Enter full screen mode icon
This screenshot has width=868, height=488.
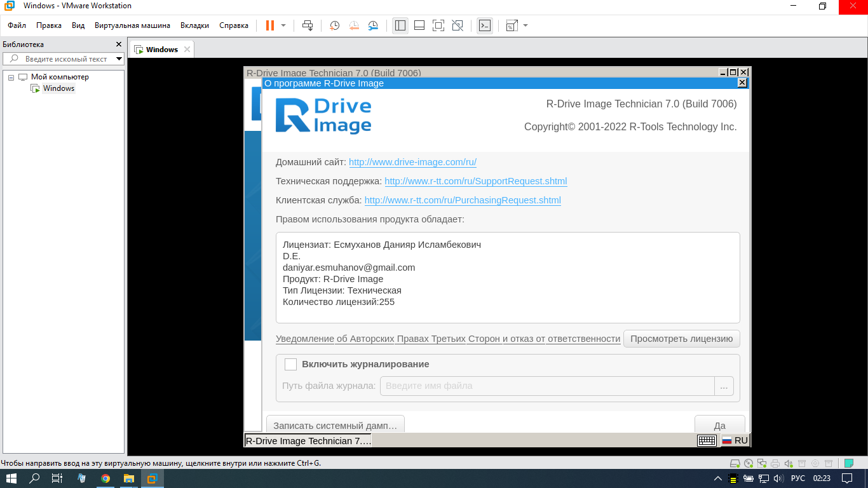tap(438, 25)
